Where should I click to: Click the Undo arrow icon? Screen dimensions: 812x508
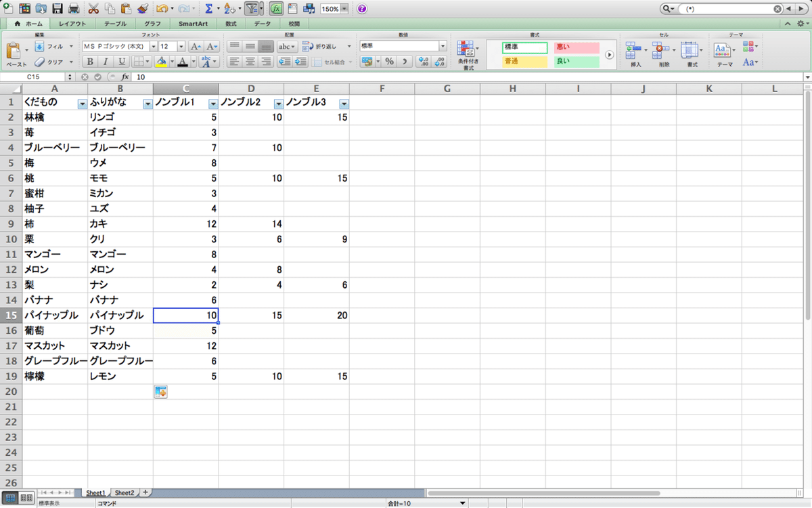pyautogui.click(x=162, y=9)
